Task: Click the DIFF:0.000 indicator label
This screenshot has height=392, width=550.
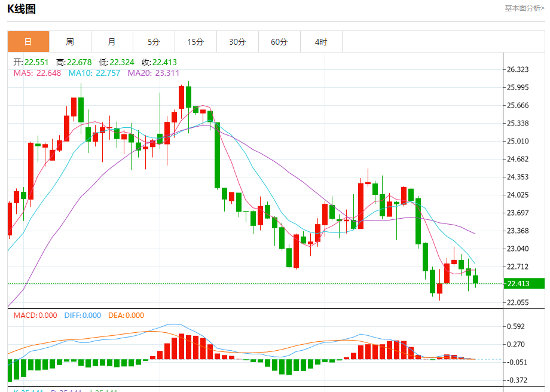Action: point(82,315)
